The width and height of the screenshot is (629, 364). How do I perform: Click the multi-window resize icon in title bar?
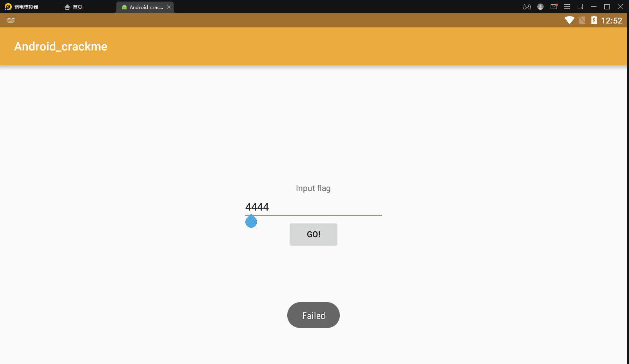tap(580, 7)
